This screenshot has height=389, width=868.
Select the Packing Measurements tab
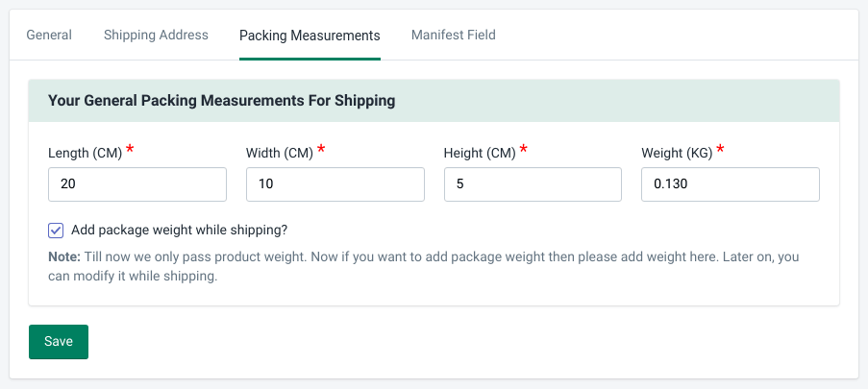tap(310, 36)
